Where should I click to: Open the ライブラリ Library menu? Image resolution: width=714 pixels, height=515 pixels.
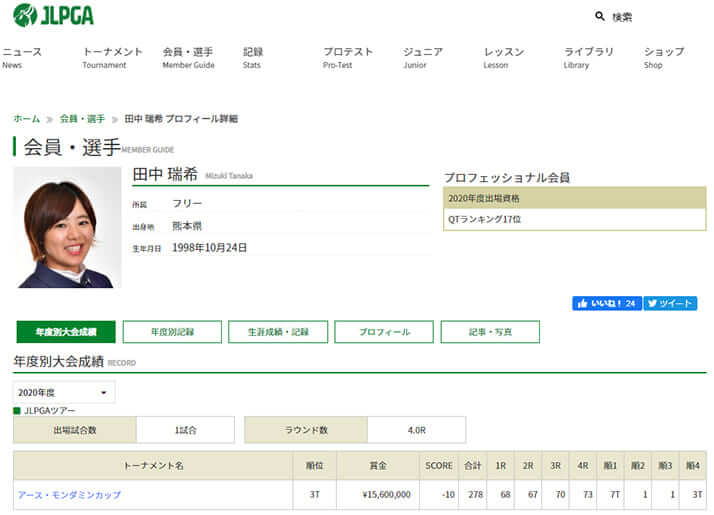[x=588, y=58]
